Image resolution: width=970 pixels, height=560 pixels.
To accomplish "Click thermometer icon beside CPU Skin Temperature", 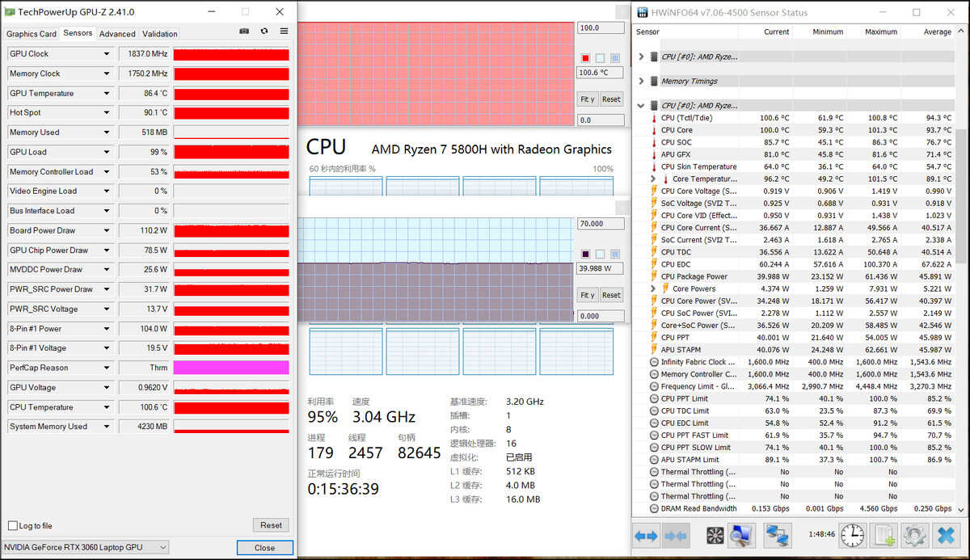I will [654, 166].
